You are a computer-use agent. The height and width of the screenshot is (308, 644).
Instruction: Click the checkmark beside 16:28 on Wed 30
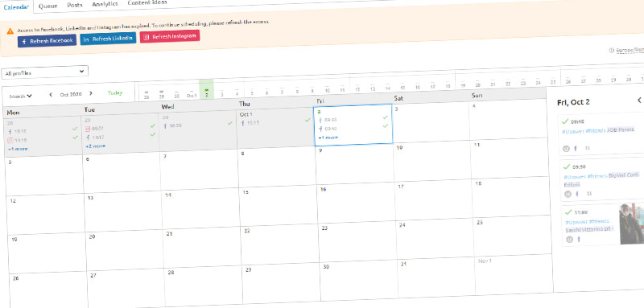pos(230,123)
